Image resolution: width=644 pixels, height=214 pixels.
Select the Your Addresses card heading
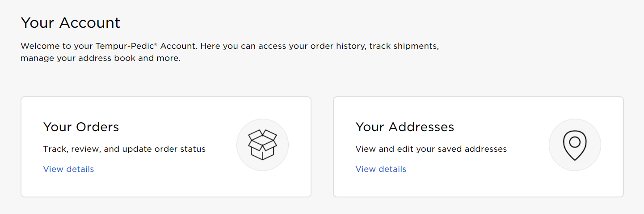coord(404,127)
